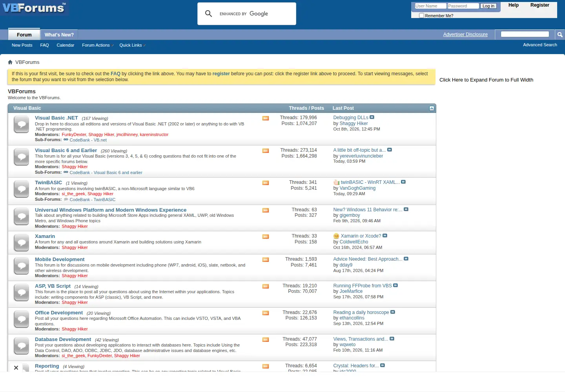Open Advanced Search link
Viewport: 565px width, 392px height.
pos(540,45)
